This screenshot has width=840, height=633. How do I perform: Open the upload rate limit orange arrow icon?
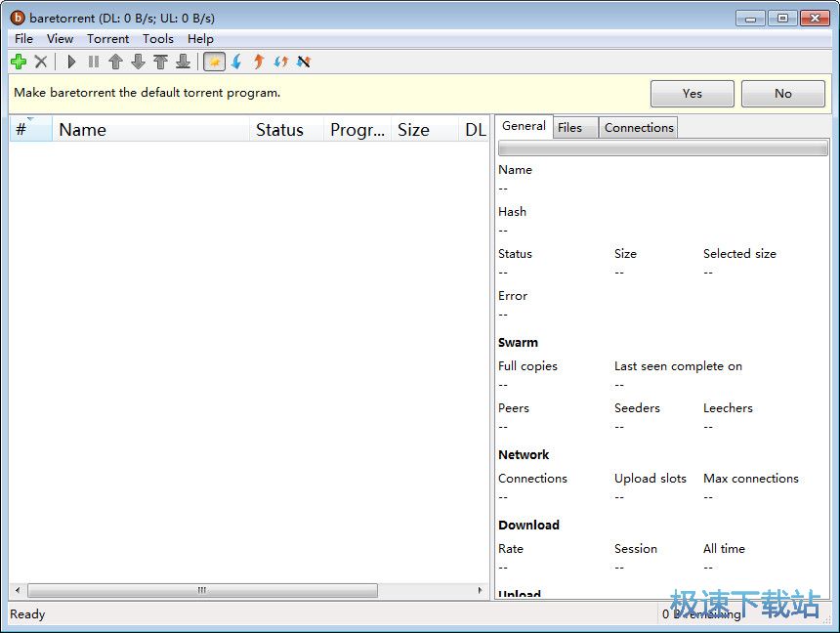pos(258,62)
